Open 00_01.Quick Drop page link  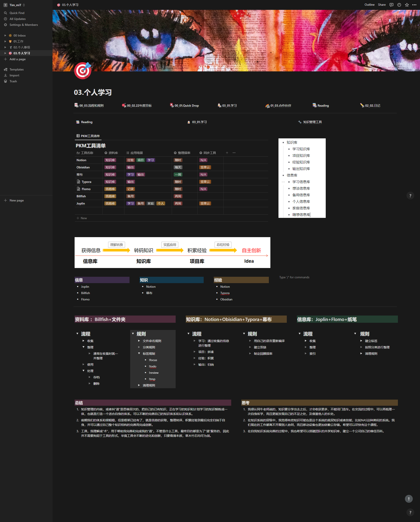(x=185, y=106)
